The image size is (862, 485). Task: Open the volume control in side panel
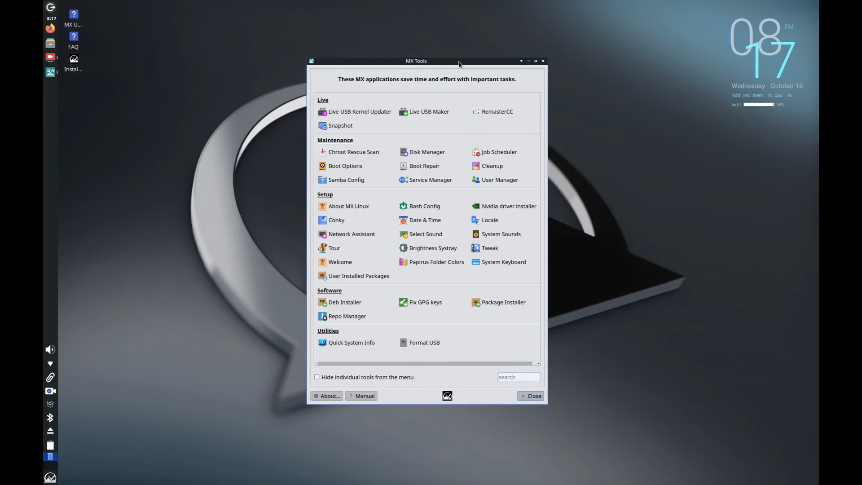point(50,349)
